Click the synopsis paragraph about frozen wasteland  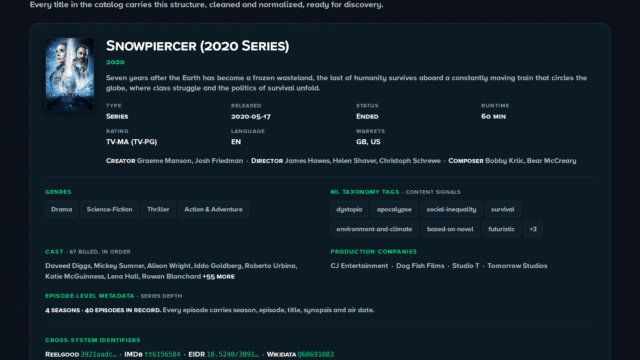click(347, 83)
